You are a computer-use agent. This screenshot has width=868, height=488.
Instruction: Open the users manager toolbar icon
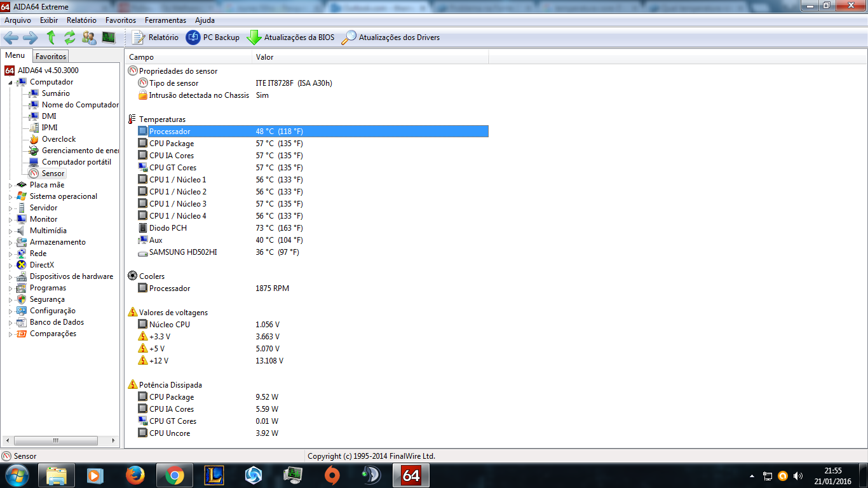[90, 37]
